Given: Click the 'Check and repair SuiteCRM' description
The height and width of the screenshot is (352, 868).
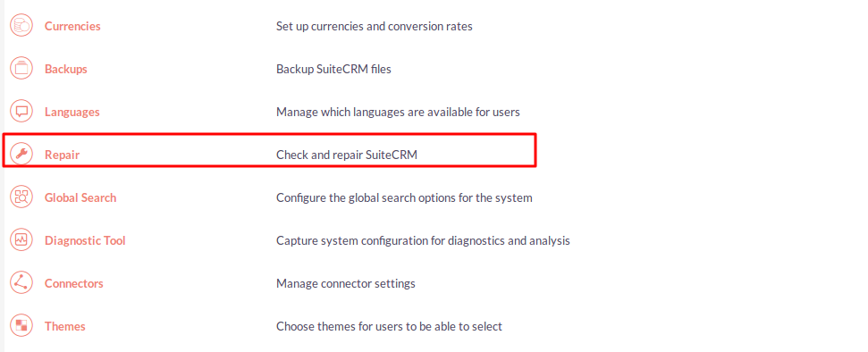Looking at the screenshot, I should (x=347, y=155).
